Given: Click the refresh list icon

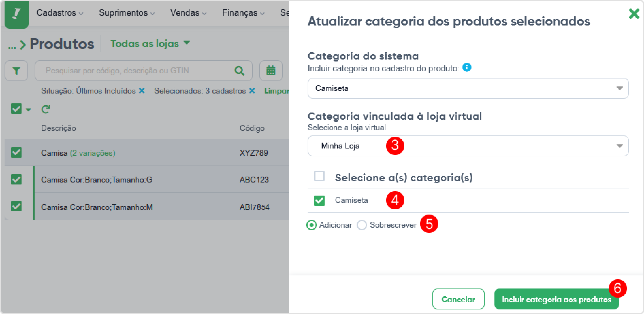Looking at the screenshot, I should click(46, 109).
